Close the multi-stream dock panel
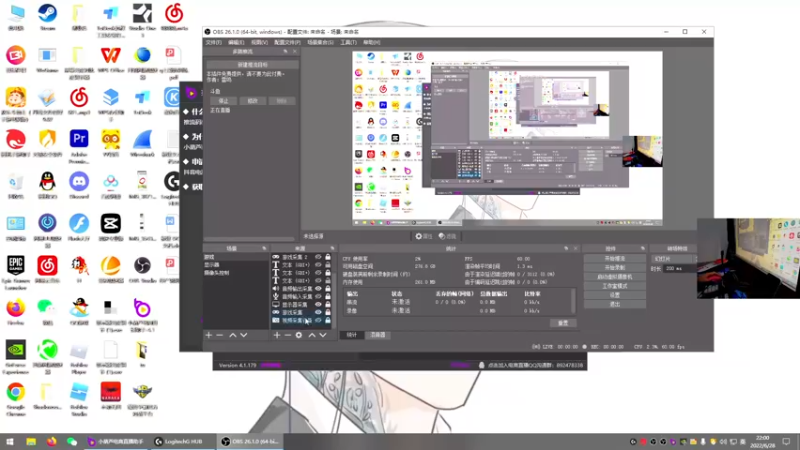Image resolution: width=800 pixels, height=450 pixels. (x=294, y=52)
